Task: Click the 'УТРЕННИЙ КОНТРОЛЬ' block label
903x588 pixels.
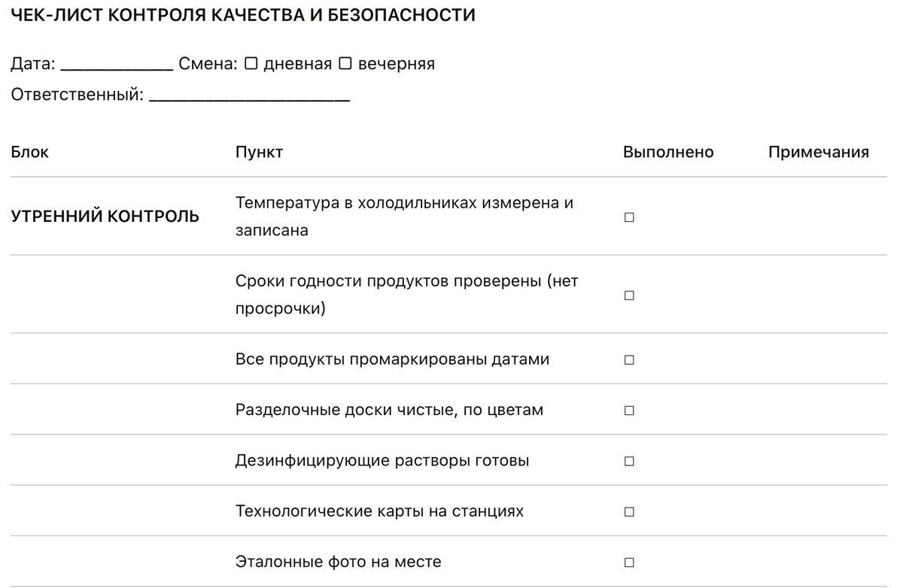Action: point(105,217)
